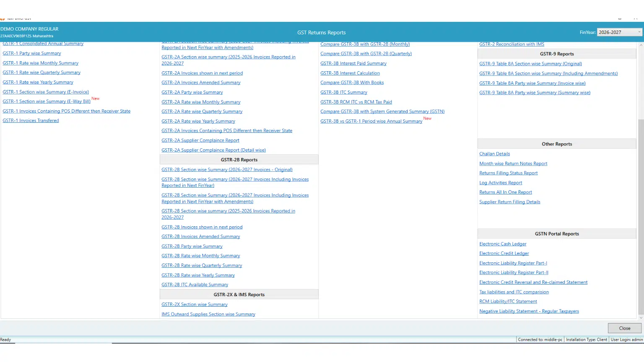The width and height of the screenshot is (644, 362).
Task: Open GSTR-2B Invoices Amended Summary
Action: coord(201,237)
